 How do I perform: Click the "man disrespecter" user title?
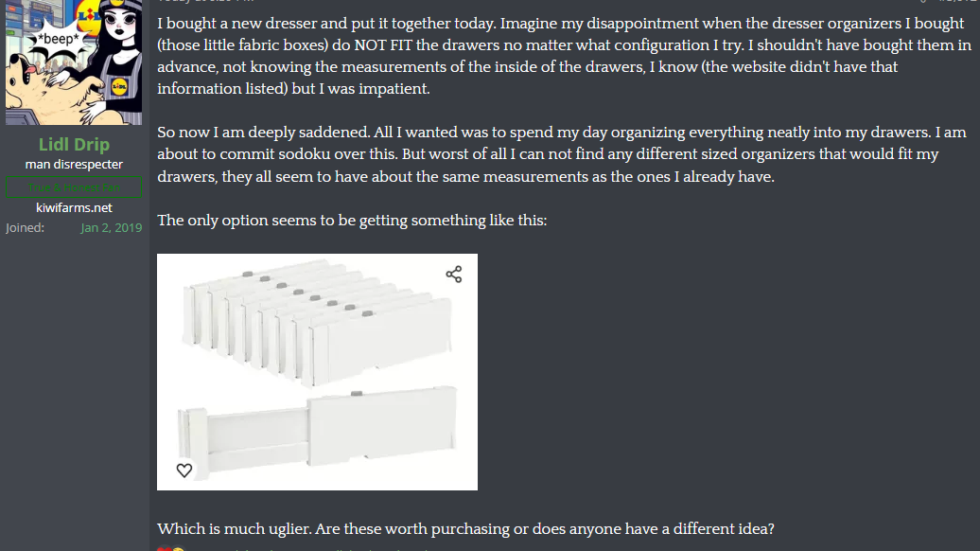[74, 166]
